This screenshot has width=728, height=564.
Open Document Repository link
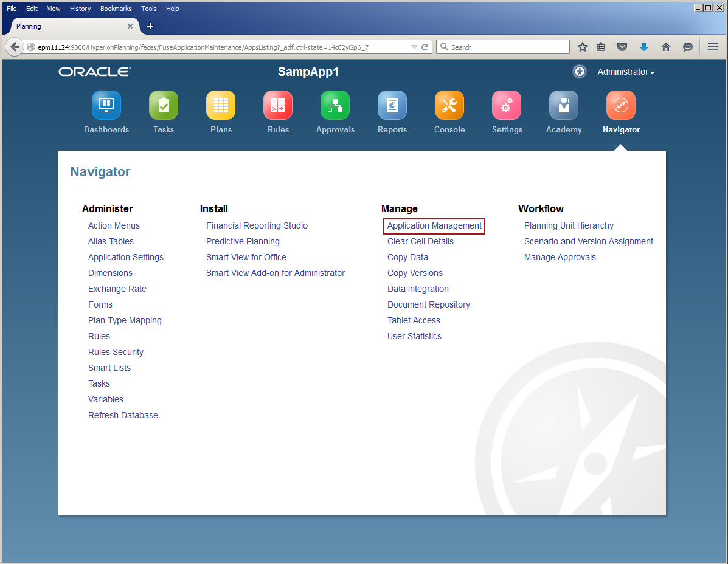(x=429, y=304)
